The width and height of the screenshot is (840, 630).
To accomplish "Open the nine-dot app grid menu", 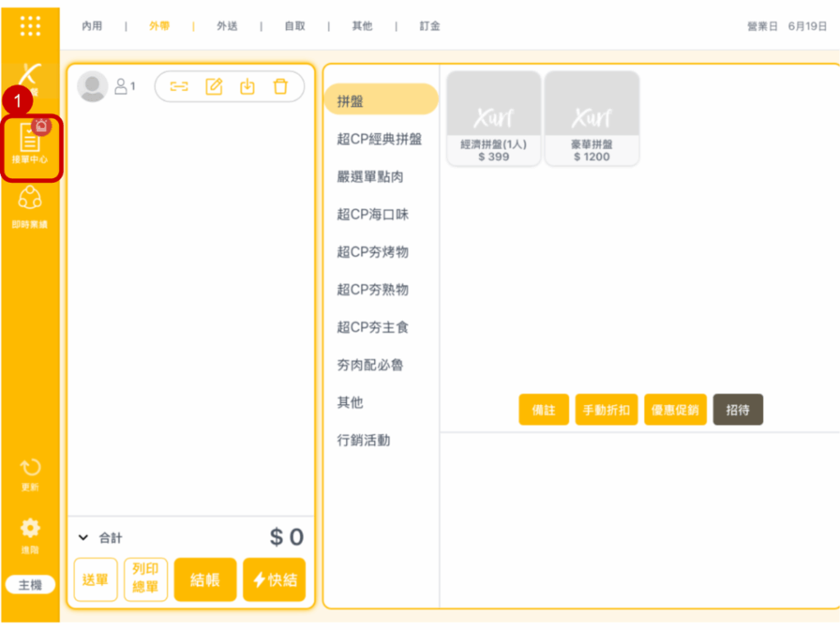I will tap(30, 26).
